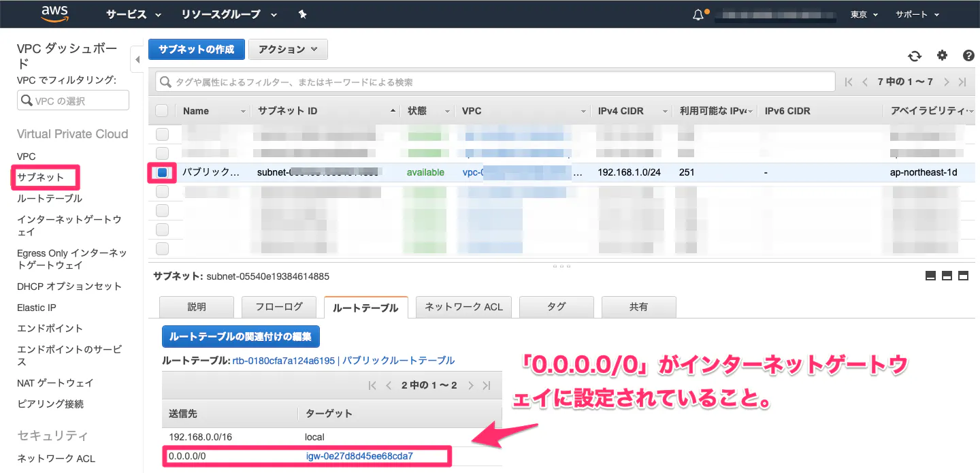View AWS notifications via the bell icon
The image size is (980, 473).
point(697,13)
